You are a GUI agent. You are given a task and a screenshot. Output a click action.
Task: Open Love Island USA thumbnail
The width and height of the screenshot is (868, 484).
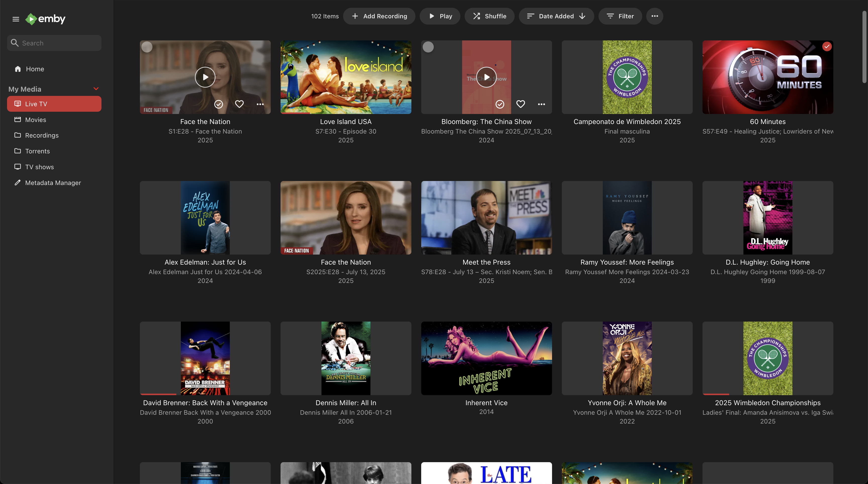[346, 77]
